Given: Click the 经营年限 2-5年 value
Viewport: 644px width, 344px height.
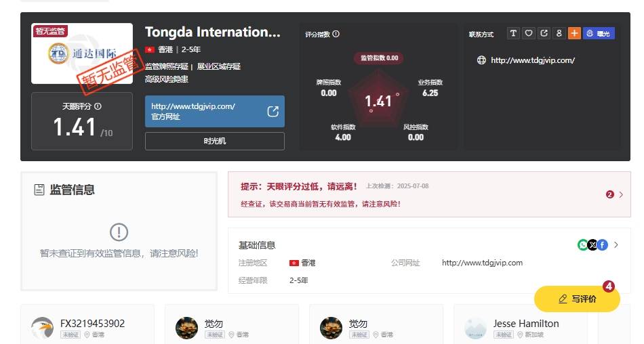Looking at the screenshot, I should [298, 280].
